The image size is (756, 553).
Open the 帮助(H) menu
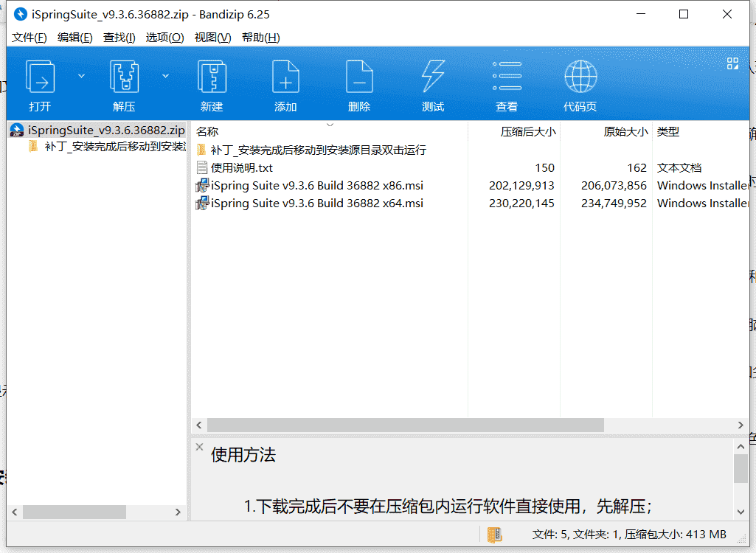[261, 37]
